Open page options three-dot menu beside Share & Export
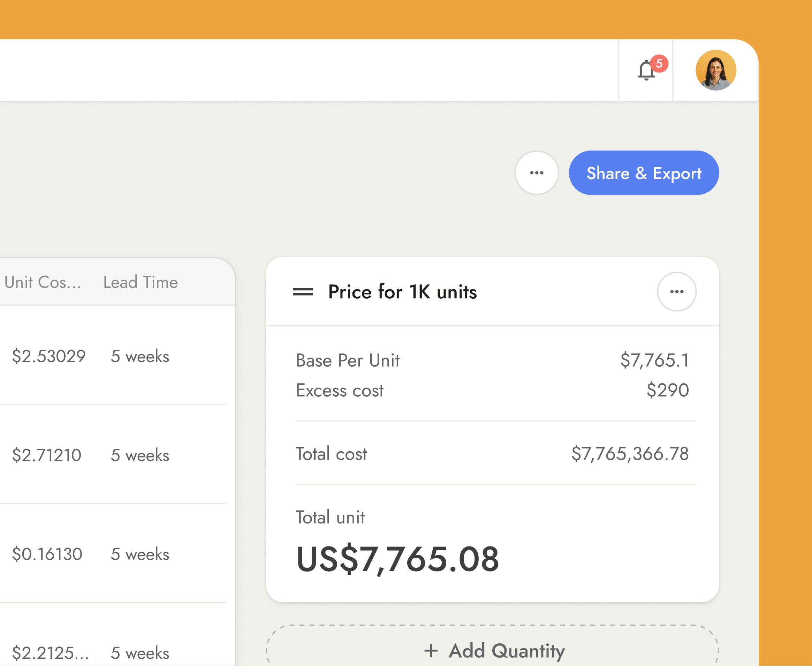The width and height of the screenshot is (812, 666). point(537,173)
